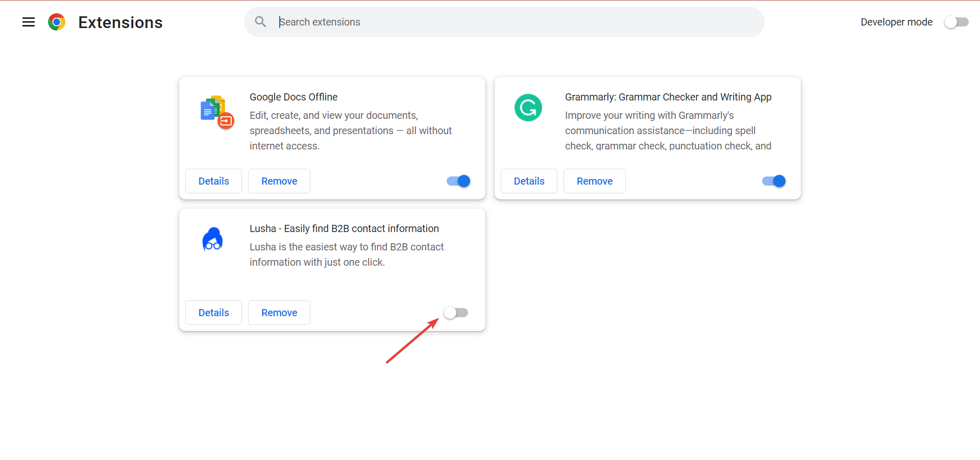Click the Extensions page title

click(x=120, y=22)
